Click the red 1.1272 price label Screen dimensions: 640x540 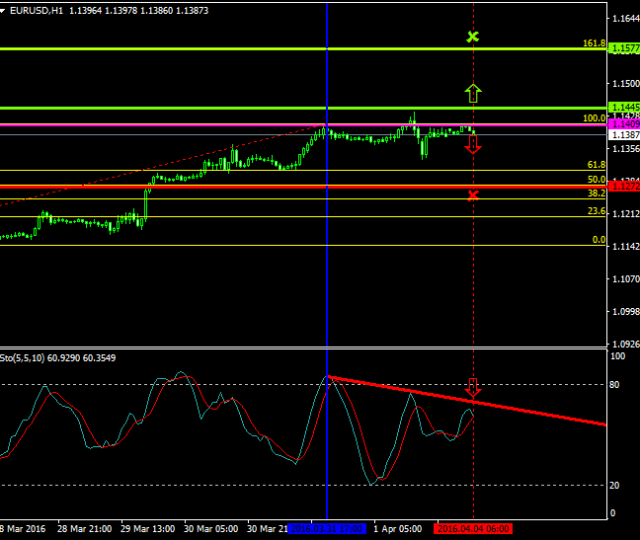624,187
